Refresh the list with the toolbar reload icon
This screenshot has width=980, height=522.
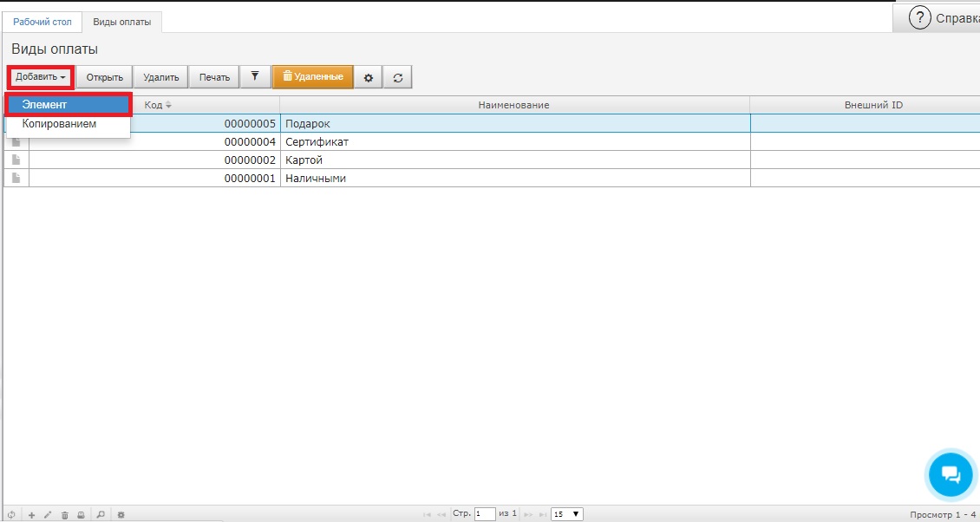(398, 78)
